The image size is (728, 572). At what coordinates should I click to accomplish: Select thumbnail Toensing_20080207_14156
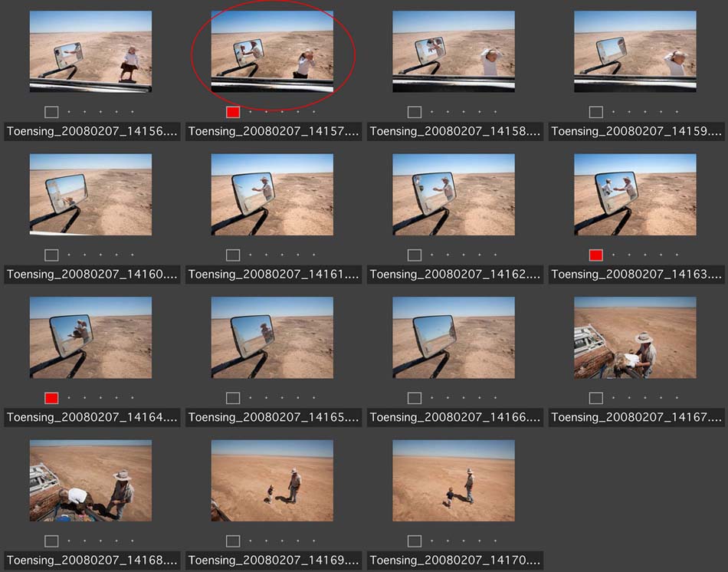90,51
